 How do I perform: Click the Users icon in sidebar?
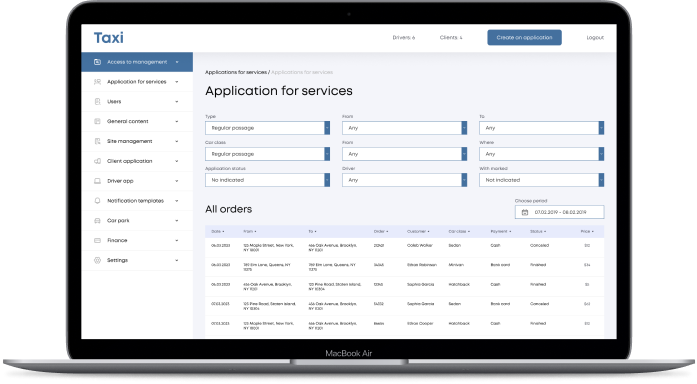97,102
